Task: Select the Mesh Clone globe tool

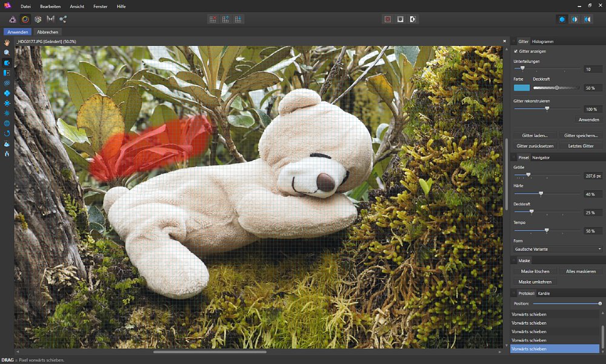Action: (x=7, y=124)
